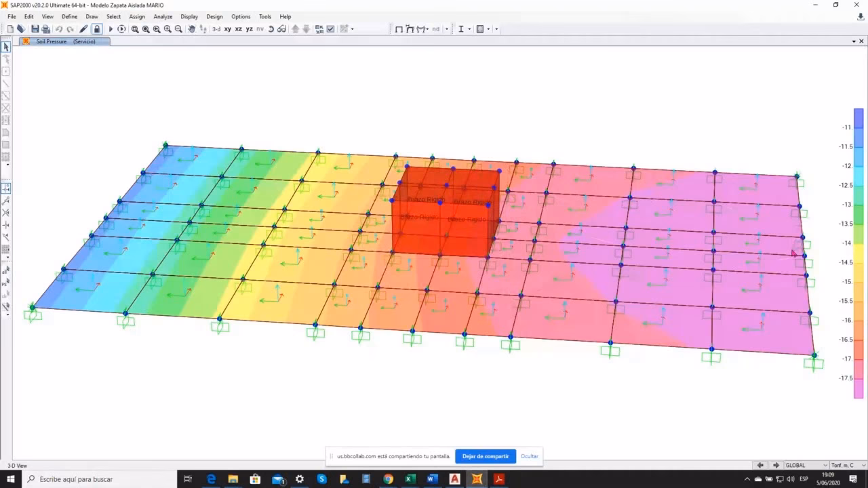Click the Run Analysis play button
This screenshot has height=488, width=868.
tap(111, 29)
